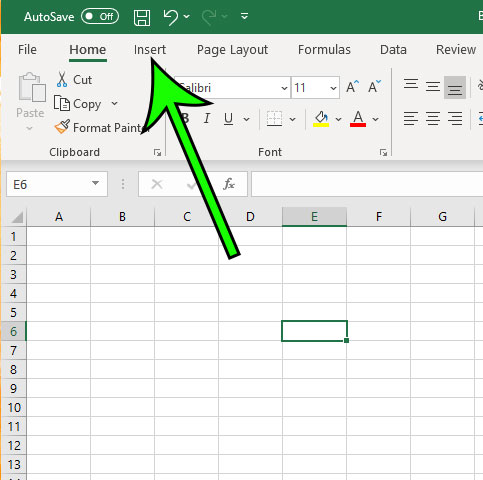Open the Insert ribbon tab

coord(150,50)
